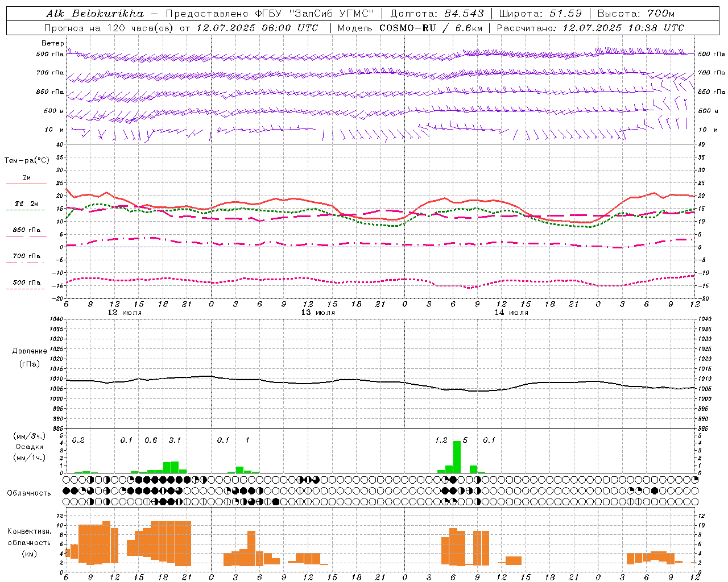Image resolution: width=728 pixels, height=582 pixels.
Task: Click the 0.6 precipitation total
Action: coord(151,440)
